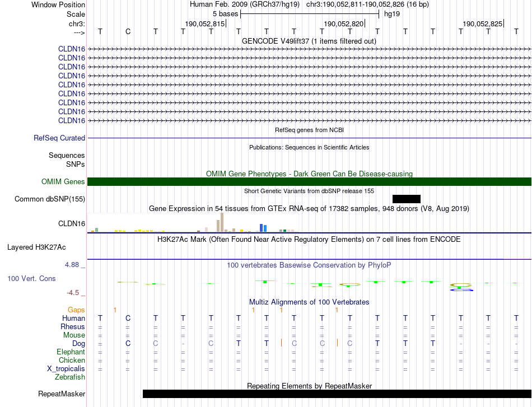Image resolution: width=532 pixels, height=407 pixels.
Task: Click the Sequences subtrack label
Action: click(x=67, y=155)
